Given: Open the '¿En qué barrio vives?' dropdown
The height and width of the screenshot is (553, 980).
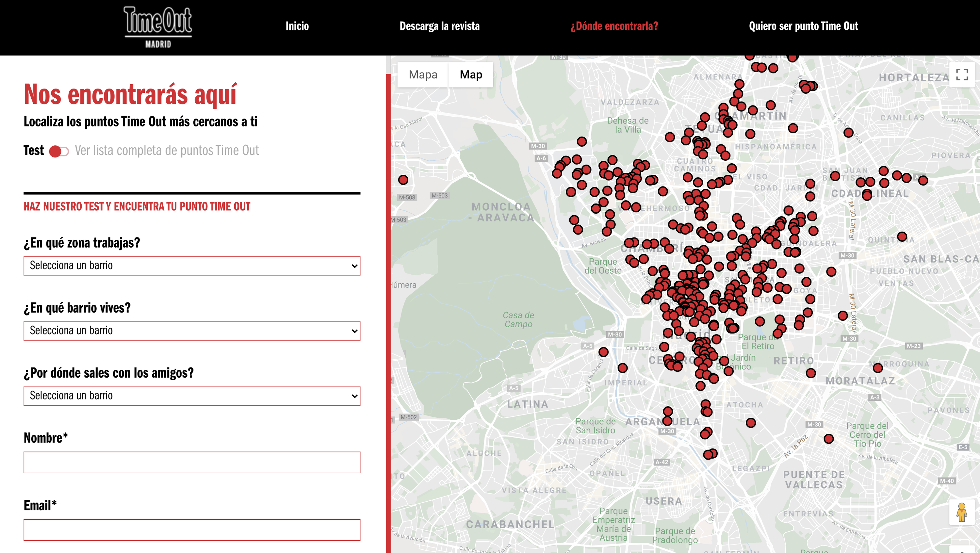Looking at the screenshot, I should 192,331.
